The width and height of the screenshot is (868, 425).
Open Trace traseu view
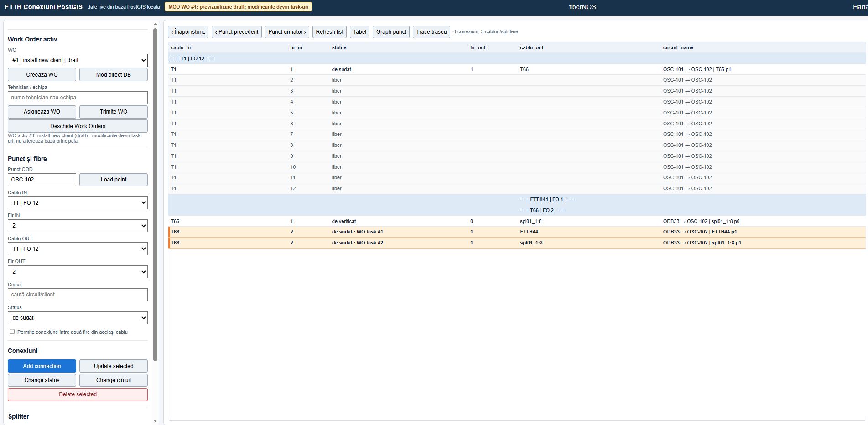click(x=431, y=32)
